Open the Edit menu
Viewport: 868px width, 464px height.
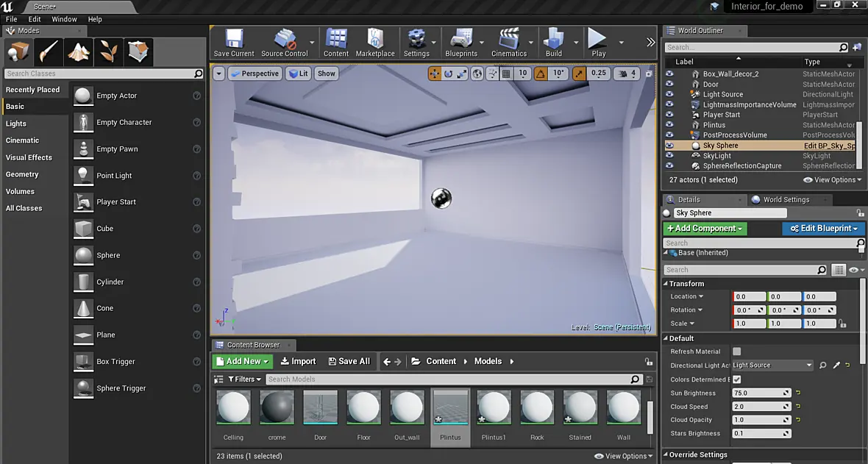(x=35, y=19)
